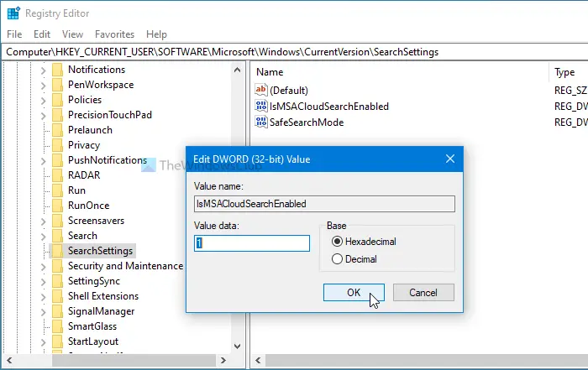Image resolution: width=588 pixels, height=370 pixels.
Task: Open the Favorites menu
Action: pos(114,34)
